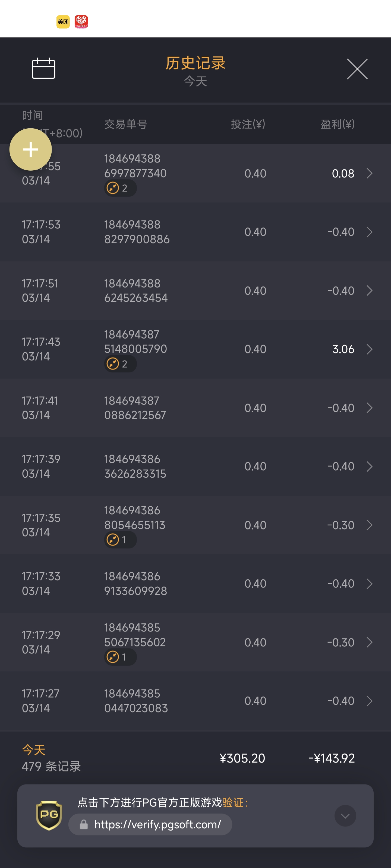The height and width of the screenshot is (868, 391).
Task: Open transaction ending in 6245263454
Action: click(135, 291)
